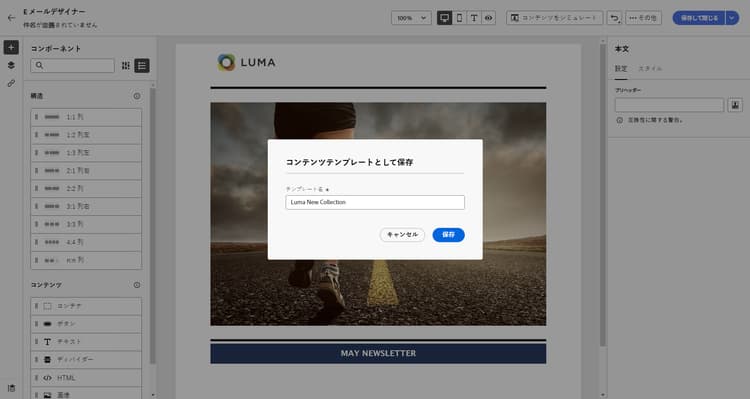Select the 3:3 列 structure component
Viewport: 750px width, 399px height.
[x=86, y=224]
